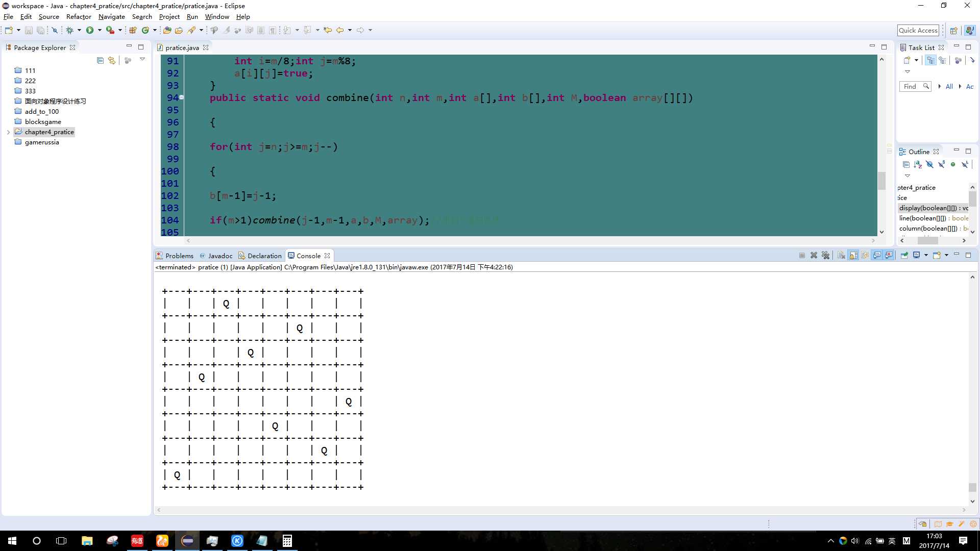This screenshot has width=980, height=551.
Task: Click the All link in Task List
Action: tap(949, 87)
